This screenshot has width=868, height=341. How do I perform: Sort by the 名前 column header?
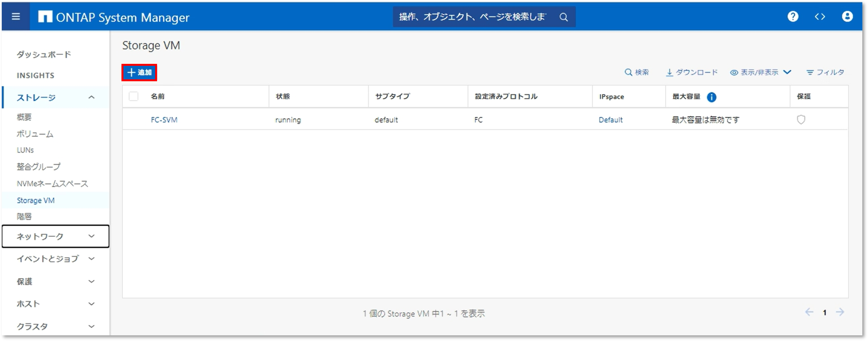(x=158, y=96)
